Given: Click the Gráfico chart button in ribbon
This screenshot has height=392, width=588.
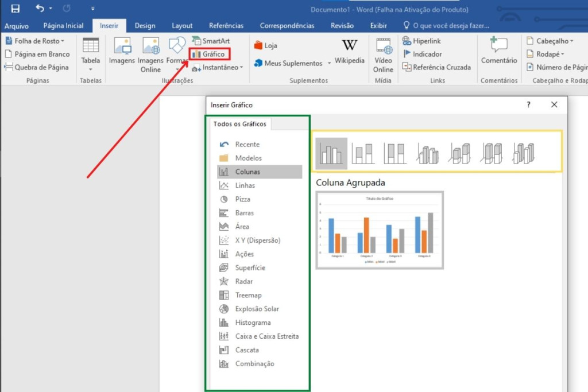Looking at the screenshot, I should click(x=210, y=54).
